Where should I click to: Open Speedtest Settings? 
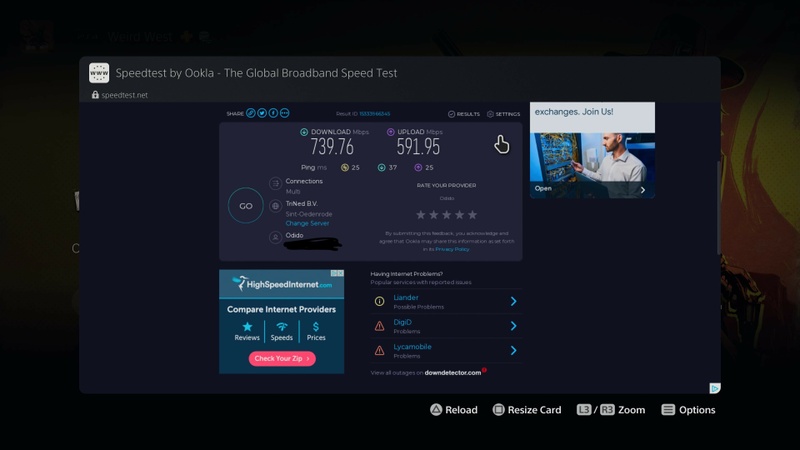click(504, 114)
